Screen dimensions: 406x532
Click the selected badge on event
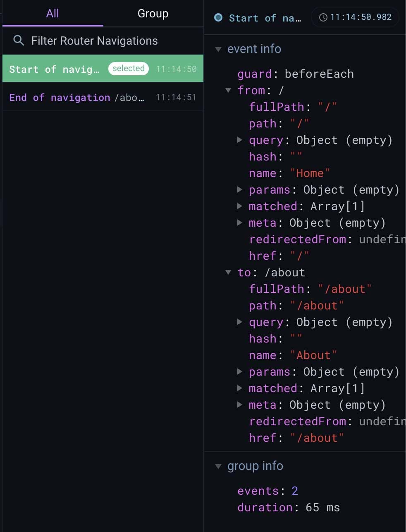click(x=128, y=69)
